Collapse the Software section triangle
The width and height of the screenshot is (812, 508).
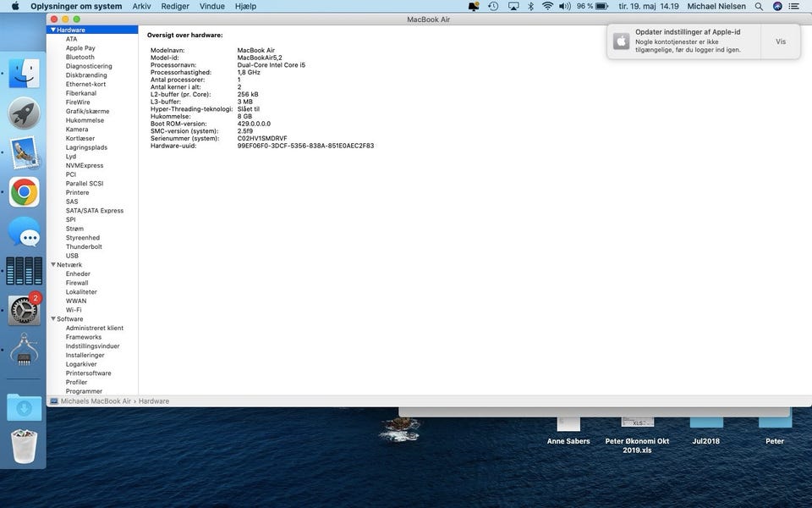[x=52, y=319]
